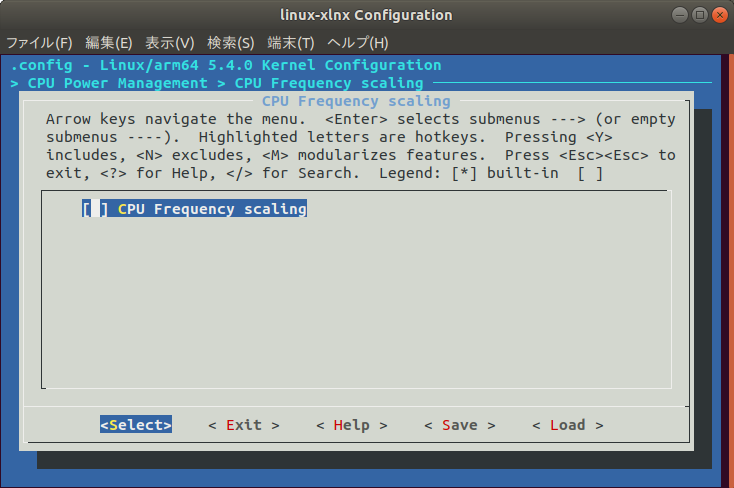This screenshot has width=734, height=488.
Task: Open the ヘルプ(H) menu
Action: point(358,43)
